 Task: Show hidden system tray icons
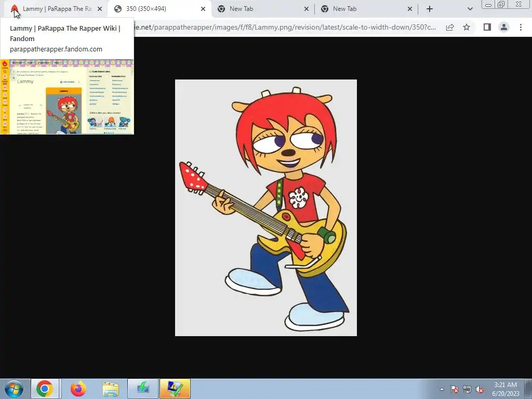tap(442, 389)
